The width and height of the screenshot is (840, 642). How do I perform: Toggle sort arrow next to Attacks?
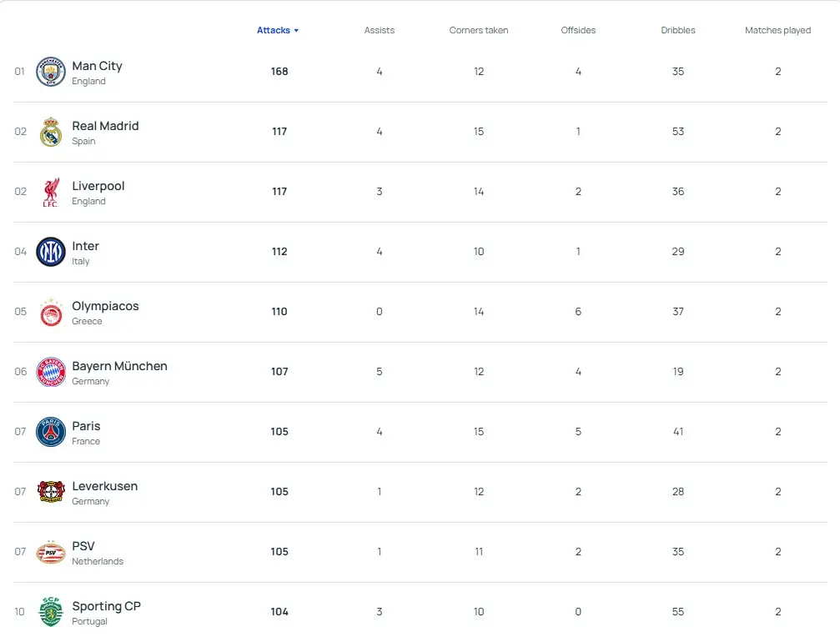tap(296, 31)
